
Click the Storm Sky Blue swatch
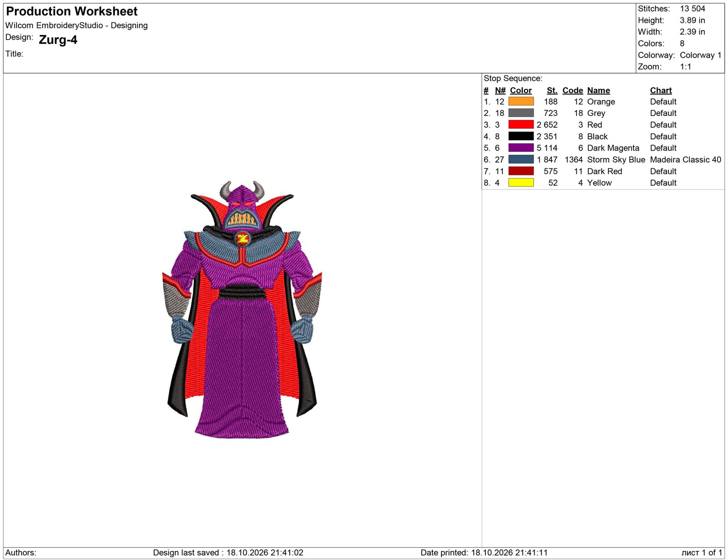tap(521, 159)
